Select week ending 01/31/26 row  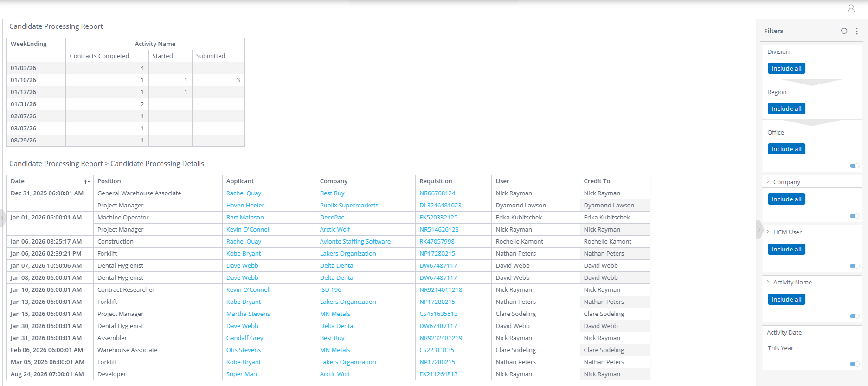126,104
